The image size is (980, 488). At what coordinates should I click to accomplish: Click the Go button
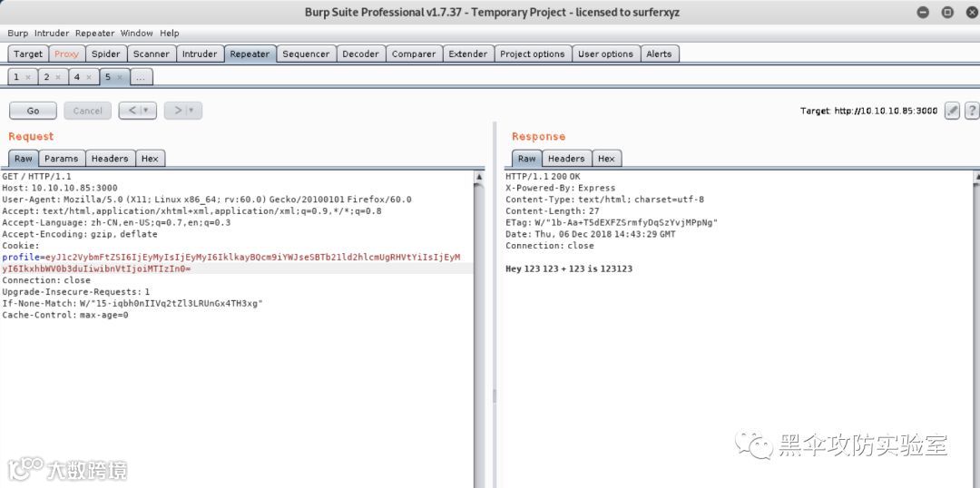coord(34,111)
